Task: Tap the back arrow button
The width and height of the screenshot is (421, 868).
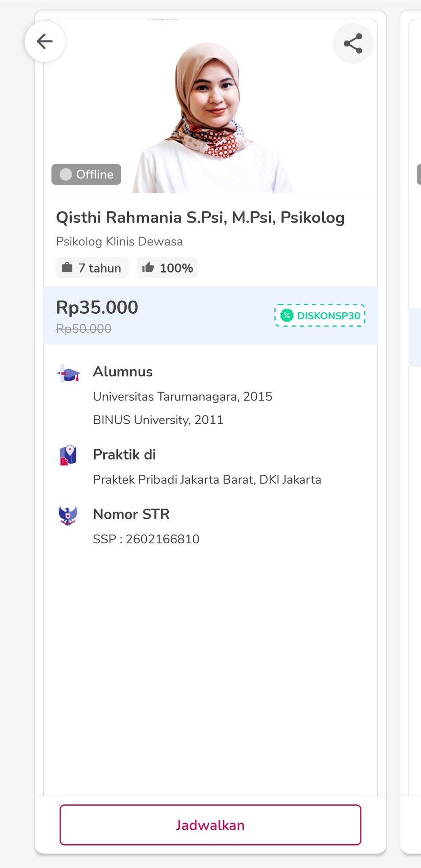Action: (45, 42)
